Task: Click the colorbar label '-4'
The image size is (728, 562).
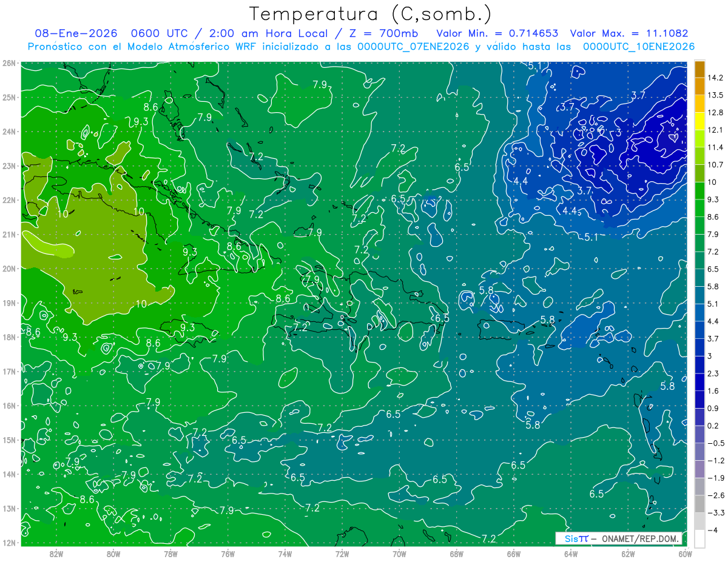Action: (712, 529)
